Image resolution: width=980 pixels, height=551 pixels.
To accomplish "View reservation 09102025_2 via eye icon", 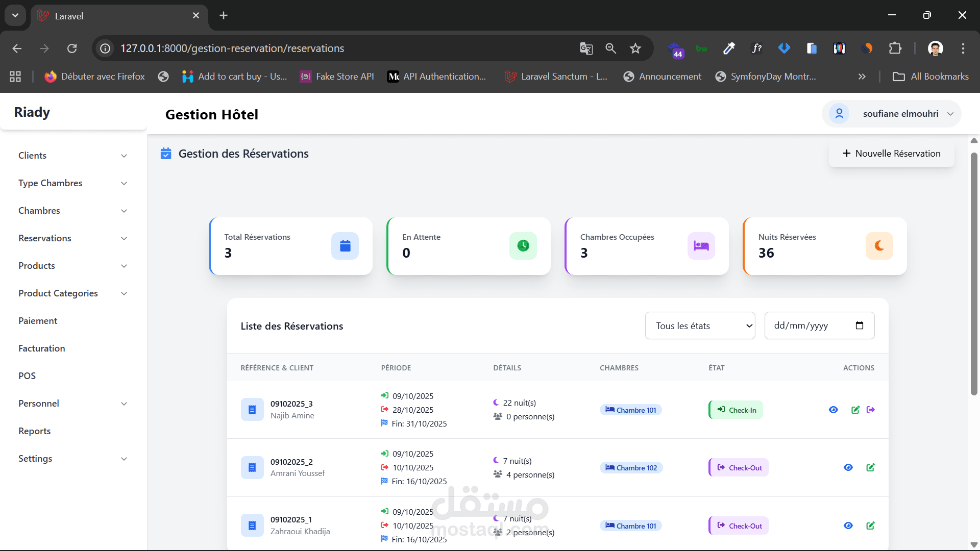I will [848, 467].
